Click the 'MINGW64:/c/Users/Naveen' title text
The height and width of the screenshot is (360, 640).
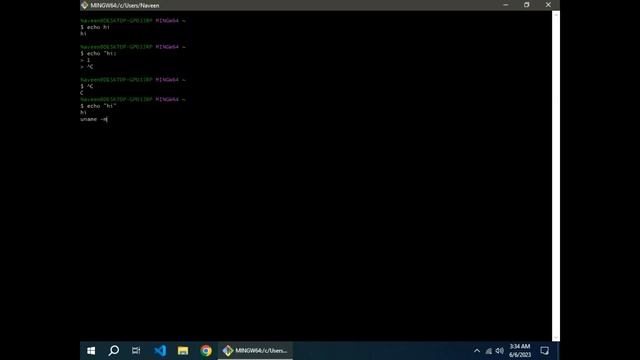(x=125, y=5)
